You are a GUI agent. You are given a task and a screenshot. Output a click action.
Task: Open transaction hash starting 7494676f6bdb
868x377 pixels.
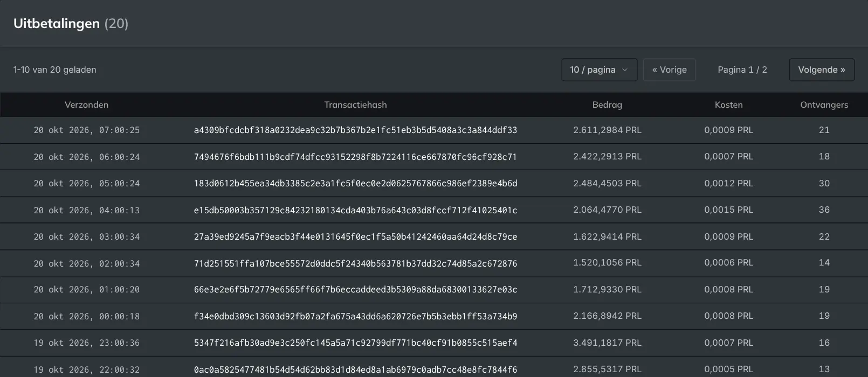pyautogui.click(x=355, y=157)
